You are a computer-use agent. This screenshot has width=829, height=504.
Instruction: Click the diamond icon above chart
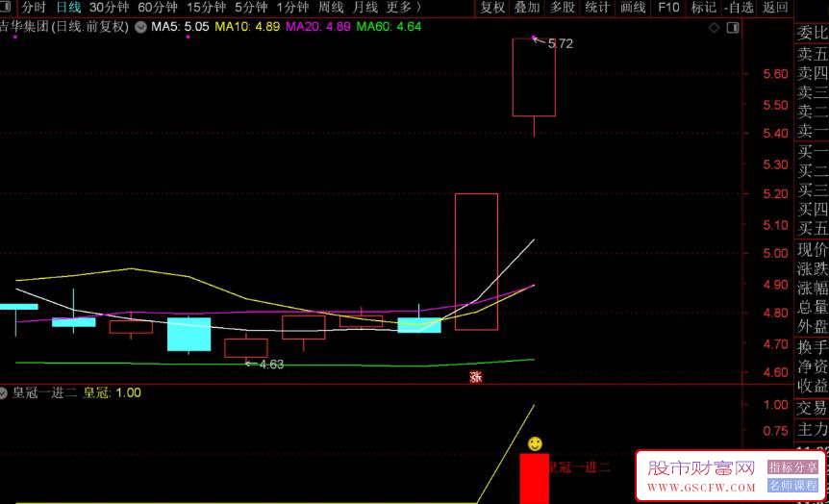[714, 28]
